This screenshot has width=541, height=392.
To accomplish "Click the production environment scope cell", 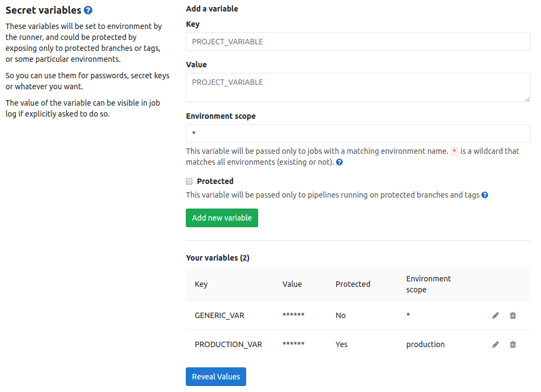I will point(425,344).
